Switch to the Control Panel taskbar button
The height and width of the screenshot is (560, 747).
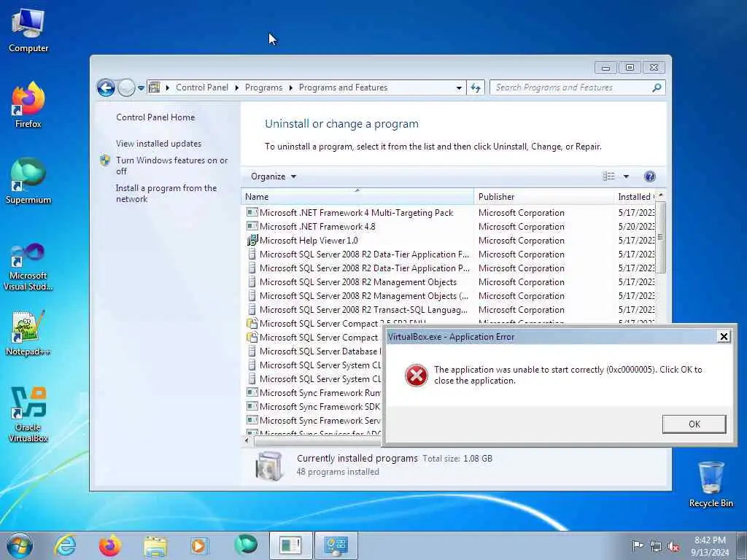336,545
